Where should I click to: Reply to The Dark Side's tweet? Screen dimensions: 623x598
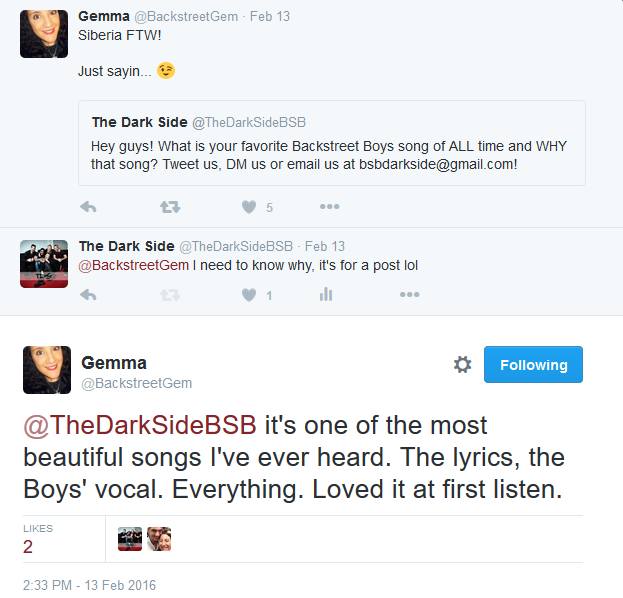pyautogui.click(x=88, y=295)
